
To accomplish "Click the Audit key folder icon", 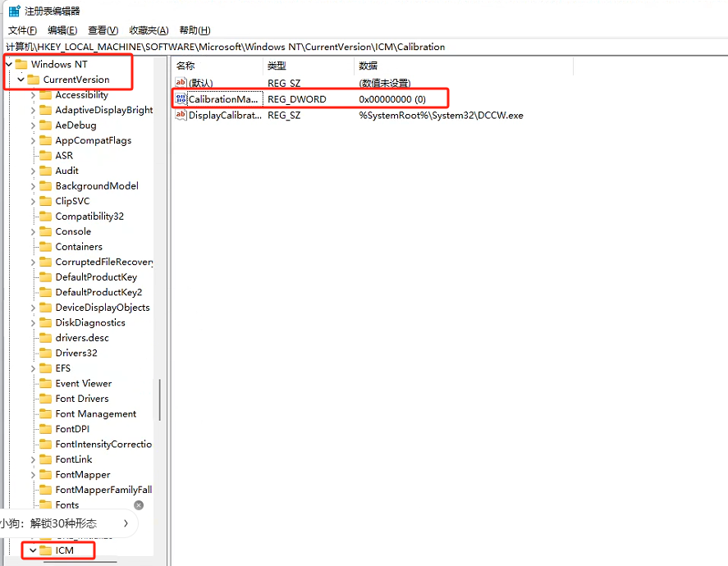I will pyautogui.click(x=45, y=171).
